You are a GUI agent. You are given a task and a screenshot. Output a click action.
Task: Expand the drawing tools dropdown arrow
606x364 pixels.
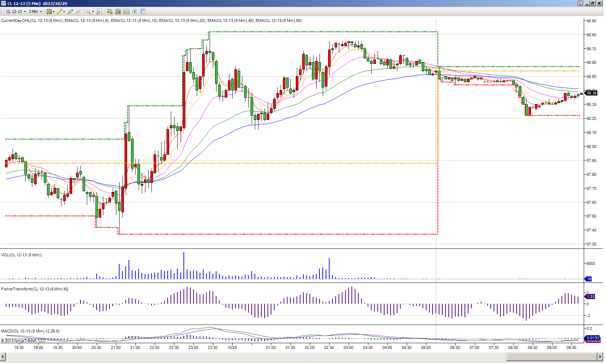pos(64,11)
